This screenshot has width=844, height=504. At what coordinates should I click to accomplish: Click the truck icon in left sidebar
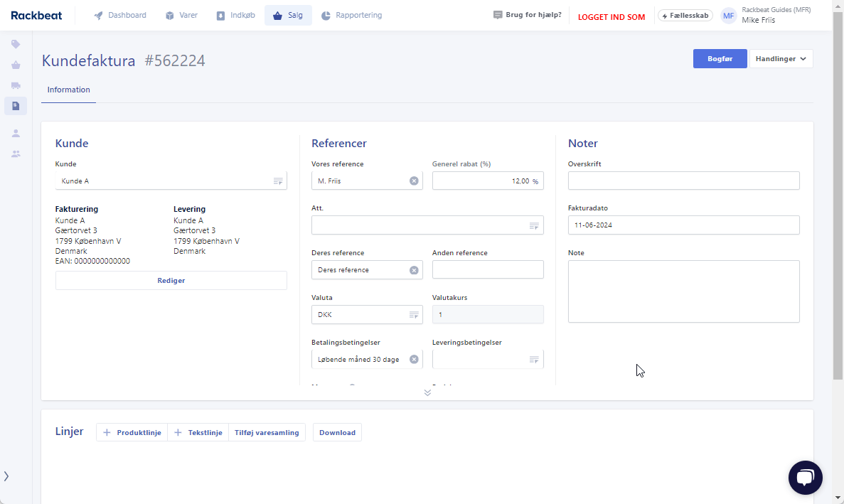(x=16, y=85)
